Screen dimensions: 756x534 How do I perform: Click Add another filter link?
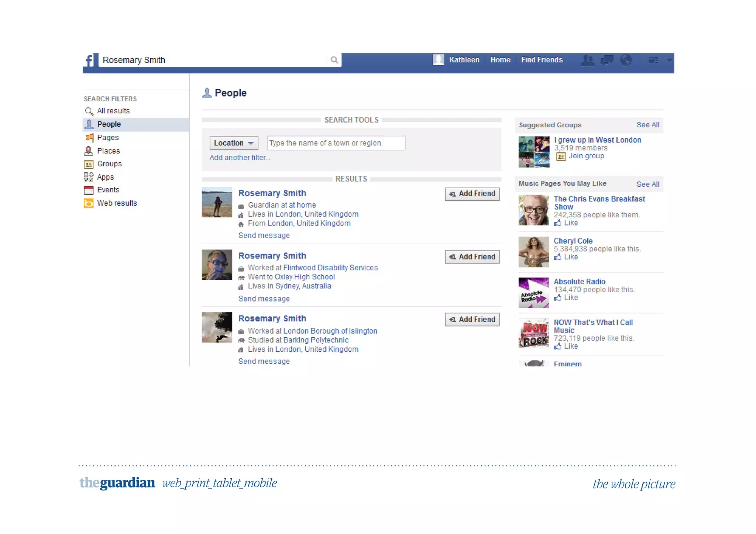(240, 158)
